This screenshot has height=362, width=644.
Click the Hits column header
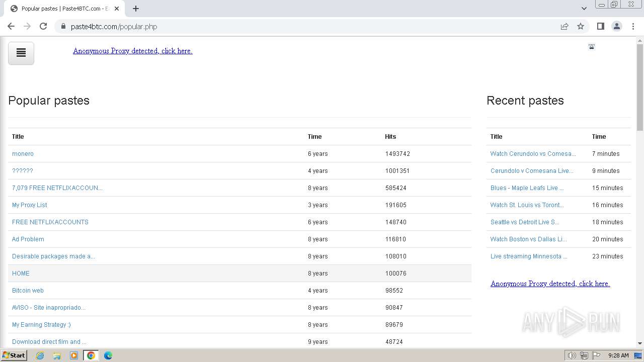click(390, 137)
